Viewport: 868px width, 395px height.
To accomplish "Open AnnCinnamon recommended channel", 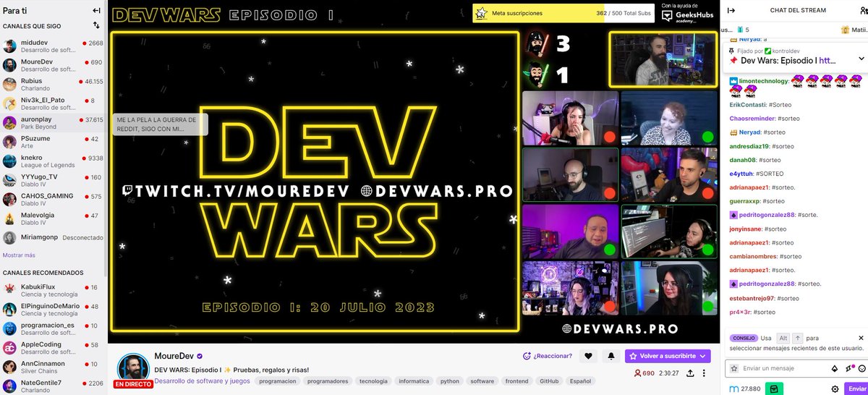I will [x=53, y=367].
